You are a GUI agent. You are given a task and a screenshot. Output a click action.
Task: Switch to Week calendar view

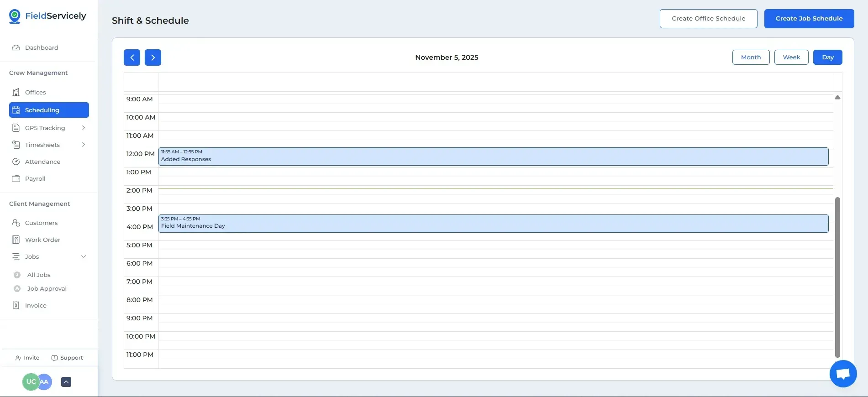coord(791,57)
